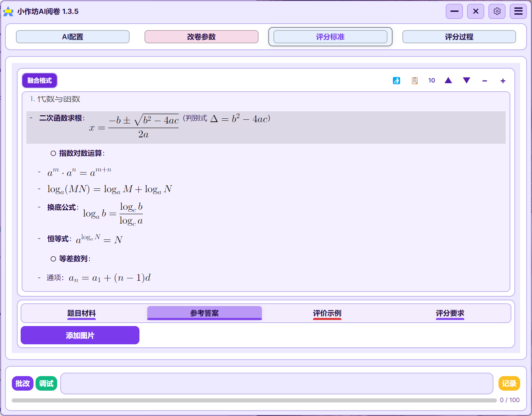Select the 评分过程 tab
The height and width of the screenshot is (416, 532).
(x=459, y=37)
